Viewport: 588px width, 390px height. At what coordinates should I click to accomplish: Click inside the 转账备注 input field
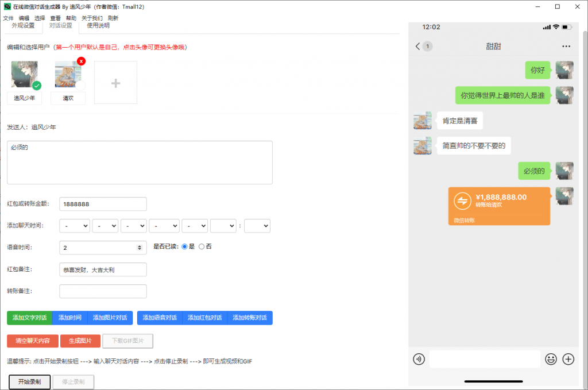pos(102,291)
